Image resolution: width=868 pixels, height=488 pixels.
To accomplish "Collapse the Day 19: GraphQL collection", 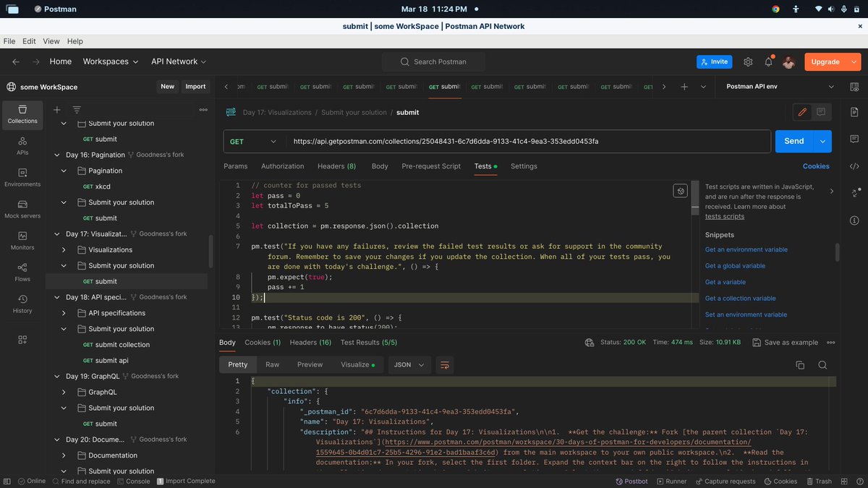I will click(x=57, y=376).
